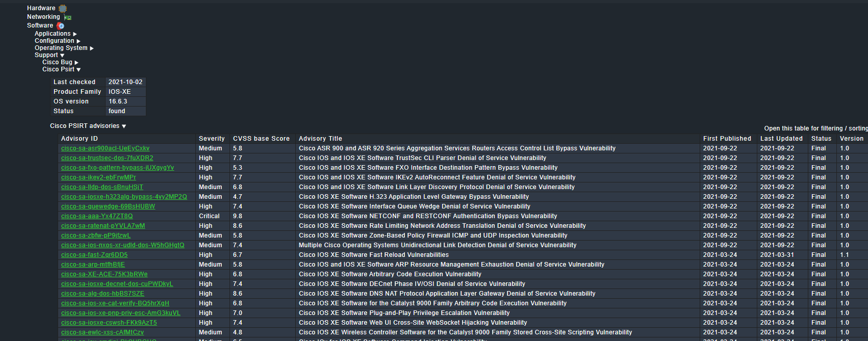The image size is (868, 341).
Task: Open advisory cisco-sa-XE-ACE-75K3bRWe
Action: click(x=105, y=274)
